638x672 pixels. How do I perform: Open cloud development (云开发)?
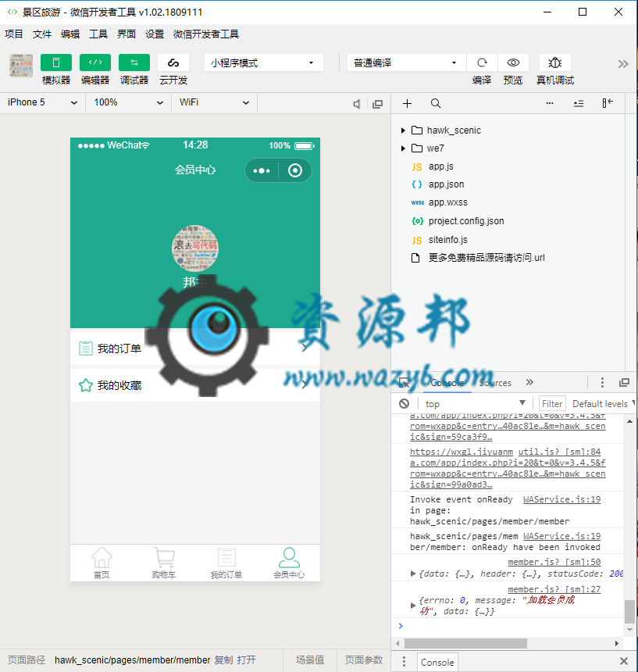pyautogui.click(x=173, y=63)
